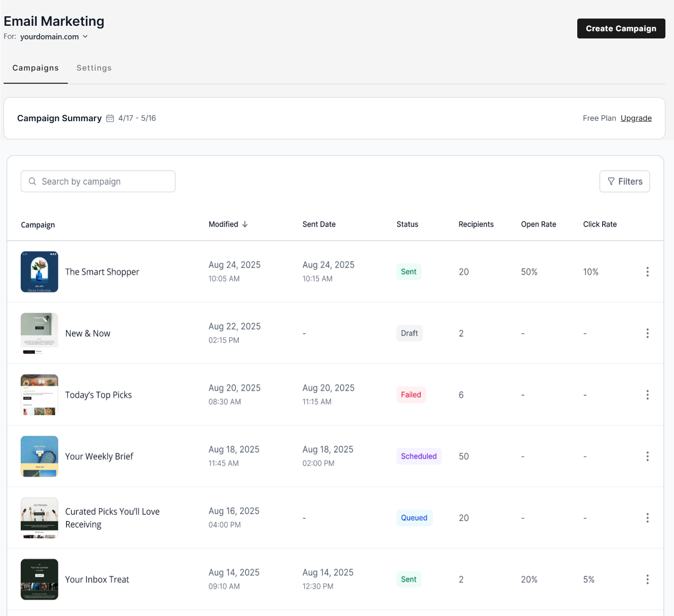Open the Filters button
This screenshot has height=616, width=674.
coord(624,181)
